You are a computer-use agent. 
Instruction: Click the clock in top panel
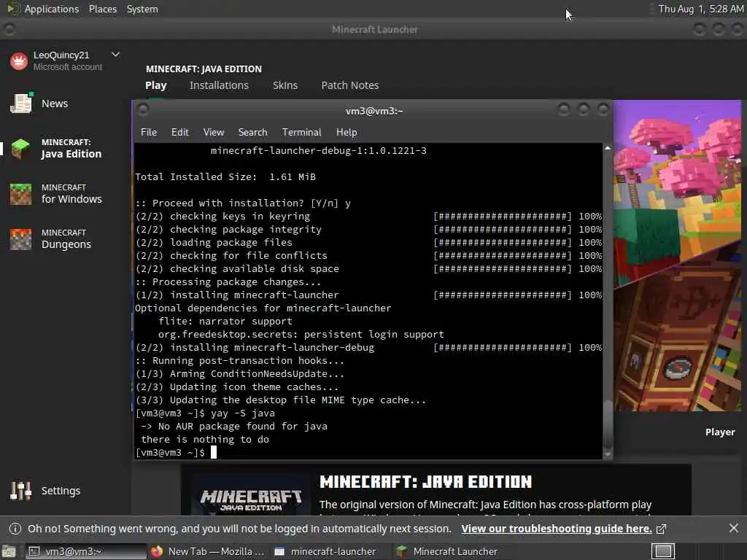click(x=700, y=9)
